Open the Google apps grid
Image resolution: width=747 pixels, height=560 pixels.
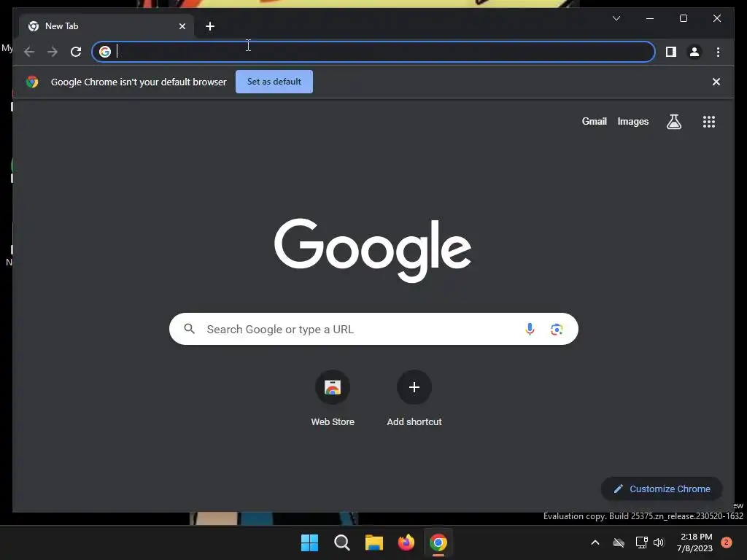click(x=709, y=122)
